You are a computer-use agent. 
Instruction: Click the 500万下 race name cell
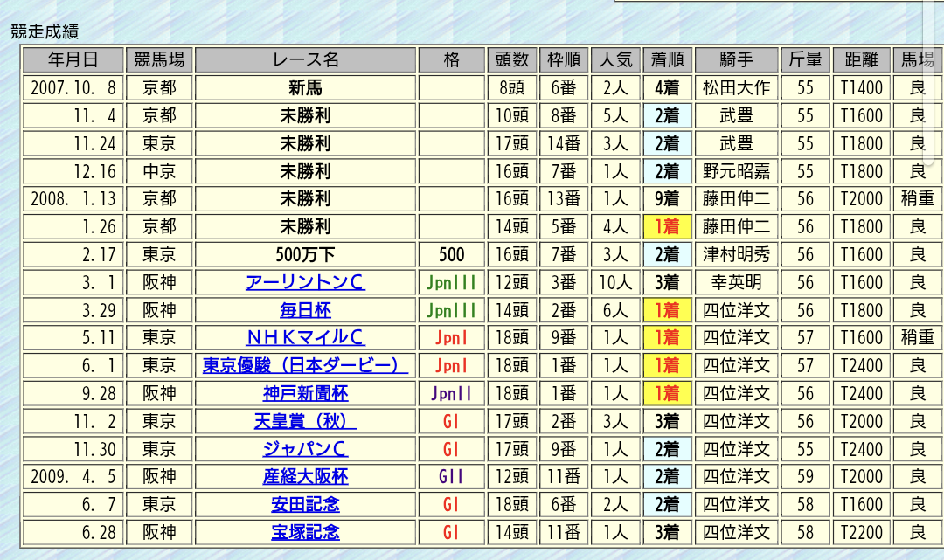(x=305, y=255)
